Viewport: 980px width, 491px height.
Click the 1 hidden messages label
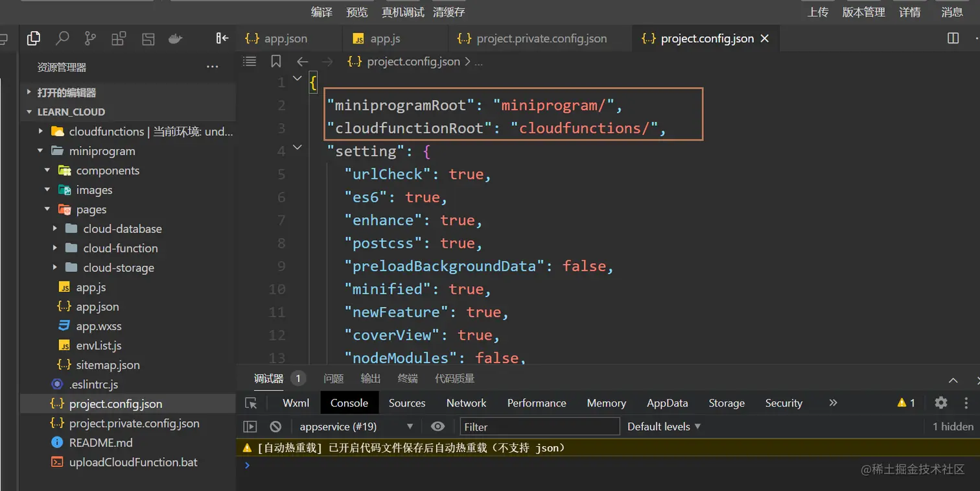click(953, 426)
